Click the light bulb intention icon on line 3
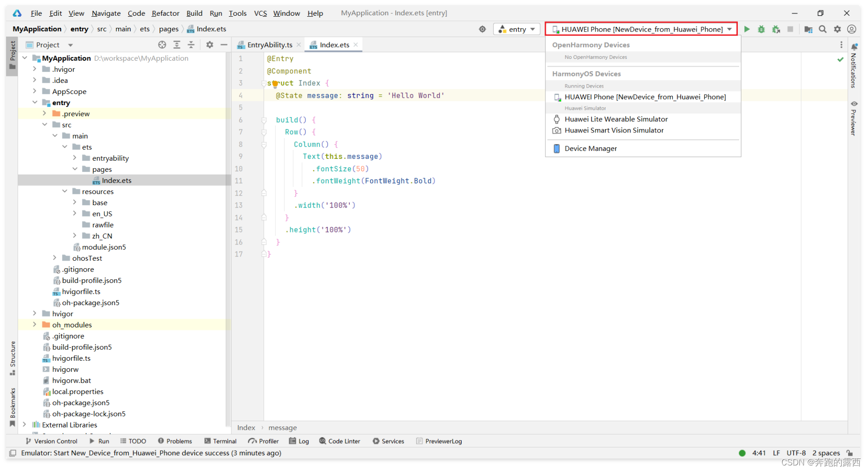The height and width of the screenshot is (471, 868). (x=275, y=84)
